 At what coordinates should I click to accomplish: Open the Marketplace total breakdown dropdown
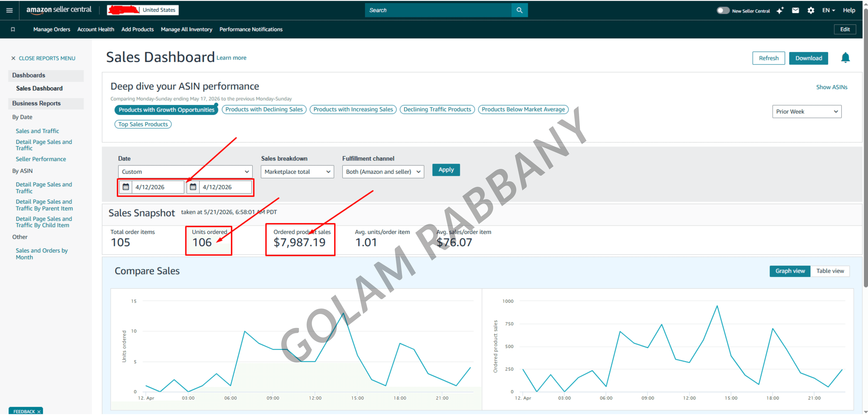click(297, 171)
